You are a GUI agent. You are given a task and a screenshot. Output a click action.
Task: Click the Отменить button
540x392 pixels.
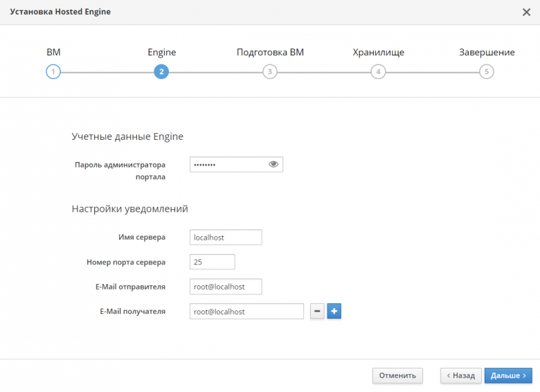coord(397,375)
